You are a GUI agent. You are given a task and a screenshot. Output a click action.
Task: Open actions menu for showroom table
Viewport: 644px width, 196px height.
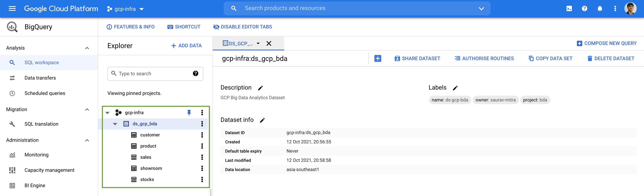point(202,169)
